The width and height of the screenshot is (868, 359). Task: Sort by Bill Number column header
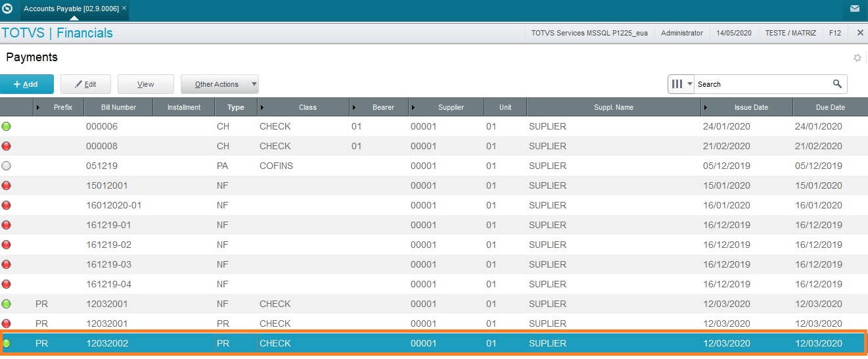pos(118,107)
